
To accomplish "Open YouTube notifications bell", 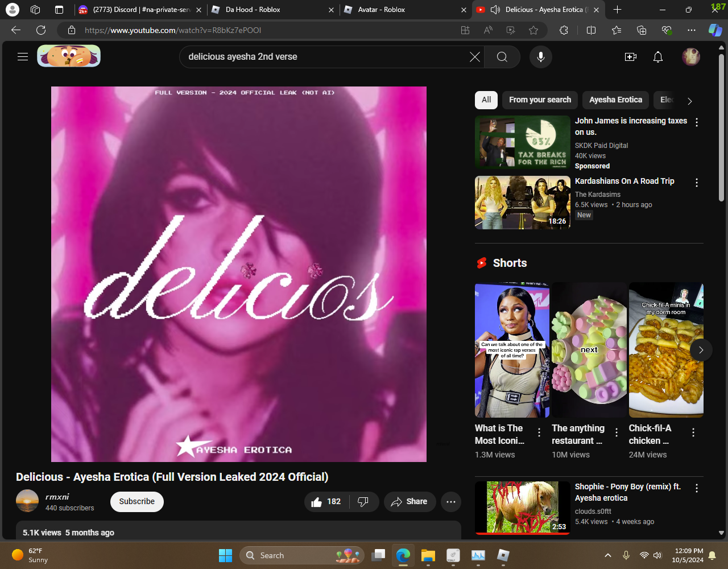I will (658, 57).
